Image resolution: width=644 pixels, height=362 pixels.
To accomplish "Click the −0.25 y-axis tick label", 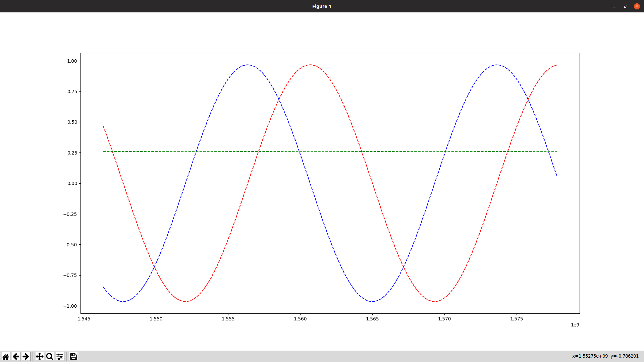I will coord(70,214).
